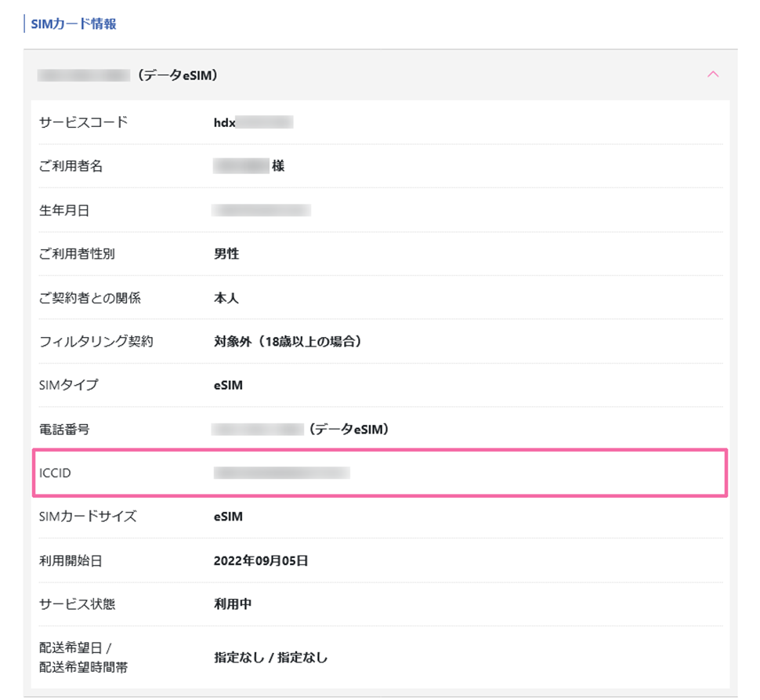
Task: Click the ご利用者名 row label
Action: pyautogui.click(x=71, y=166)
